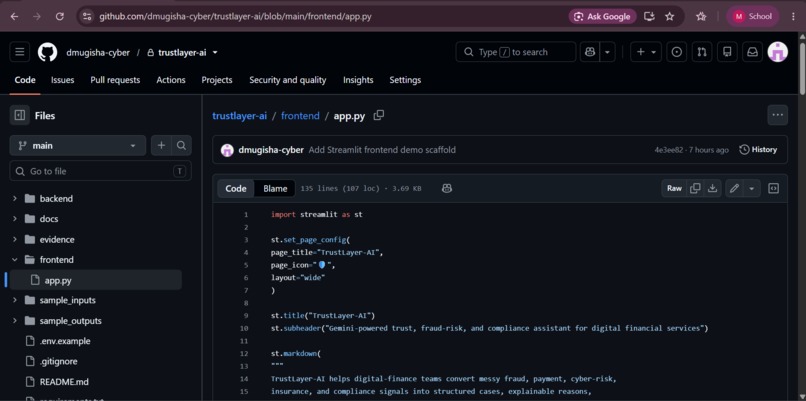Edit this file with pencil icon
The image size is (806, 401).
pyautogui.click(x=734, y=188)
